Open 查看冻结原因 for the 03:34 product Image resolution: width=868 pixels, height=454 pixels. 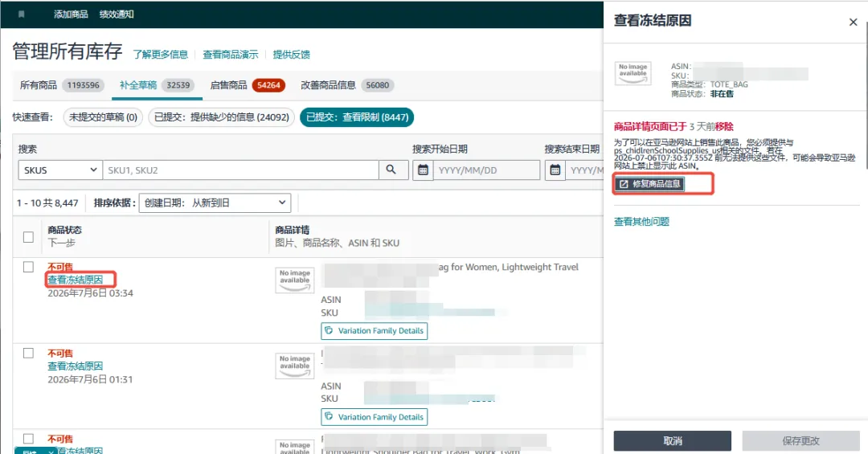pos(76,280)
